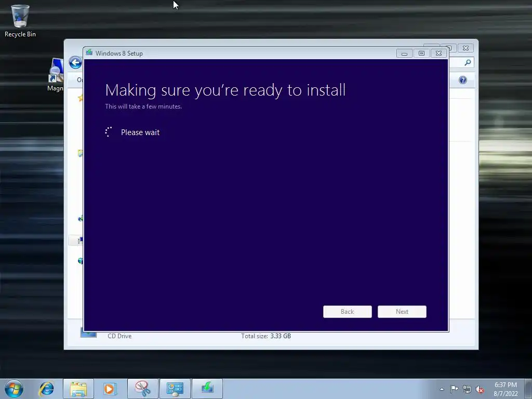Screen dimensions: 532x399
Task: Click 'Making sure you're ready to install' heading
Action: 225,90
